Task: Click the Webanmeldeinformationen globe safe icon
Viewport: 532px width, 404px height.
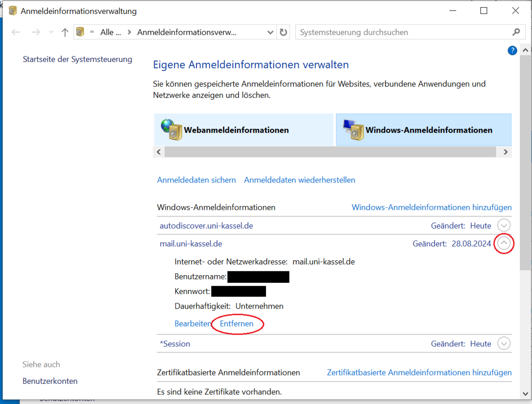Action: pos(171,129)
